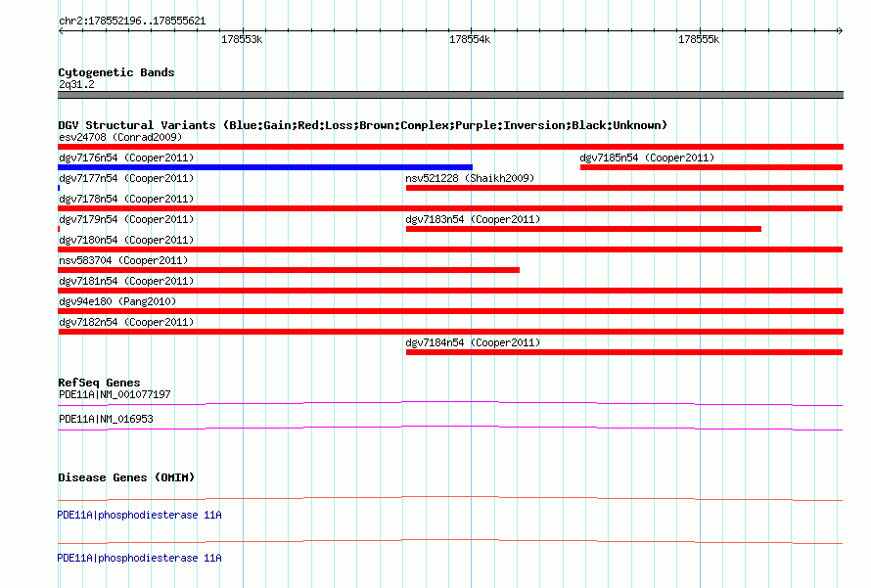Click the red bar of dgv7182n54

click(450, 332)
